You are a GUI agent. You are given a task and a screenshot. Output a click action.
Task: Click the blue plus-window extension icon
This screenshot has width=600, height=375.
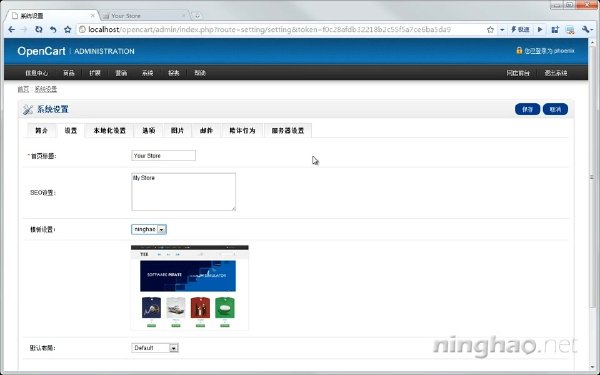[x=555, y=29]
